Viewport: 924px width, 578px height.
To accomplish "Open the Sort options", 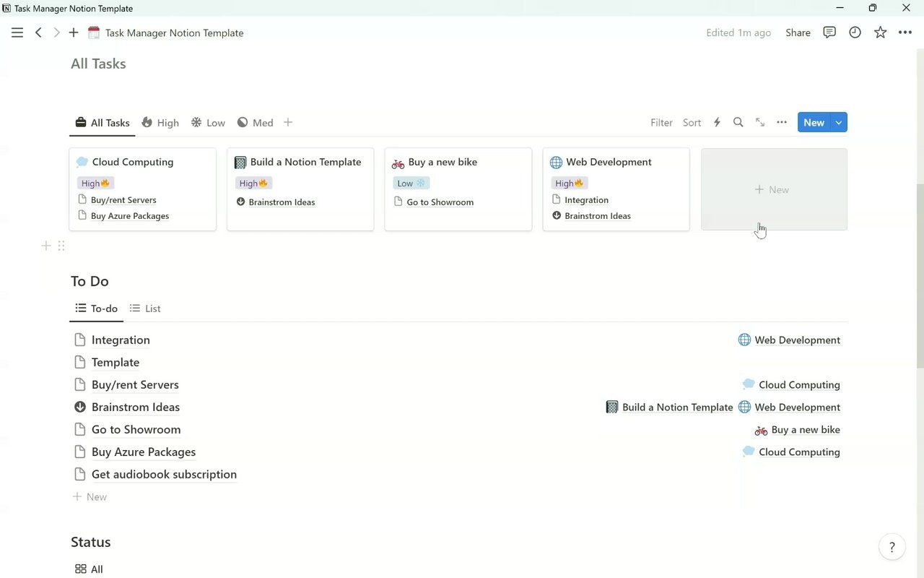I will click(691, 122).
